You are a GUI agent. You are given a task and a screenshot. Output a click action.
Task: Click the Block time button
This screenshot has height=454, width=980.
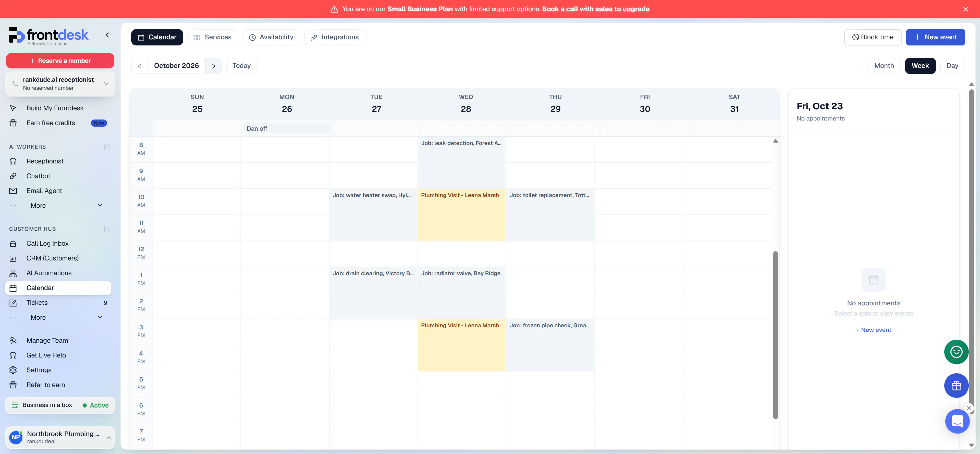tap(872, 37)
